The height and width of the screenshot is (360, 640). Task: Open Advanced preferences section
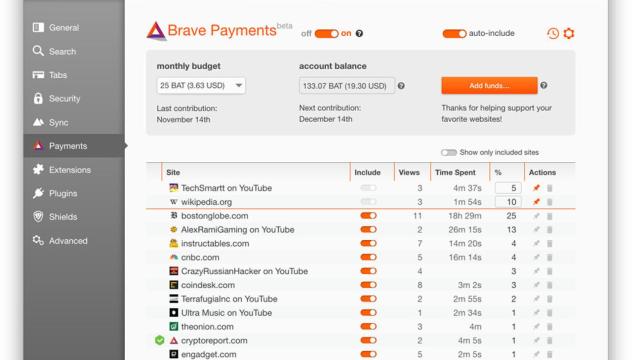pos(74,241)
